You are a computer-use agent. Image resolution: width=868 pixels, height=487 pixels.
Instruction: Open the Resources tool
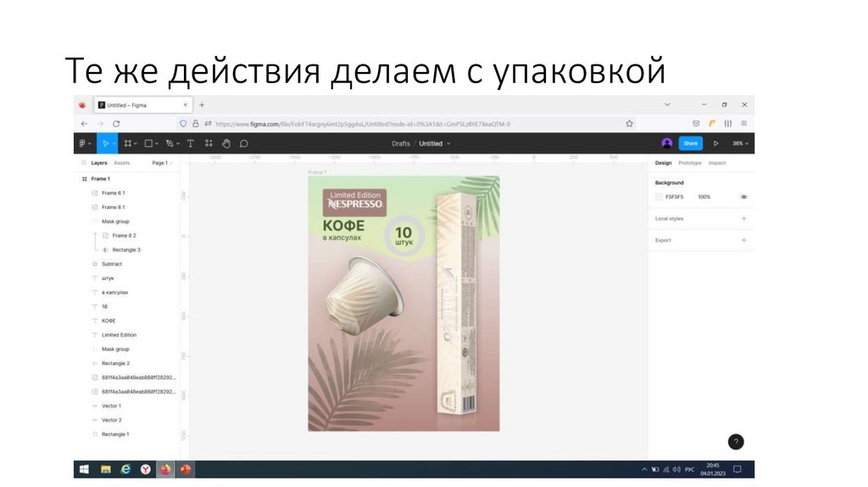209,143
